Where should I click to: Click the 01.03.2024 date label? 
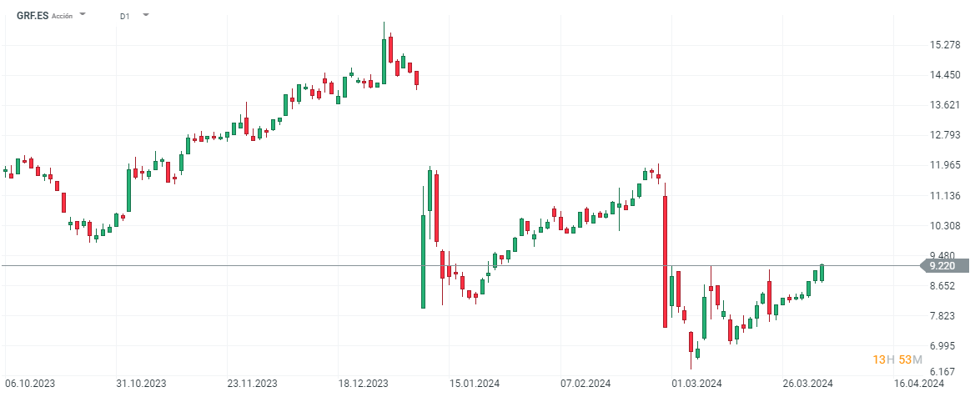click(x=696, y=384)
